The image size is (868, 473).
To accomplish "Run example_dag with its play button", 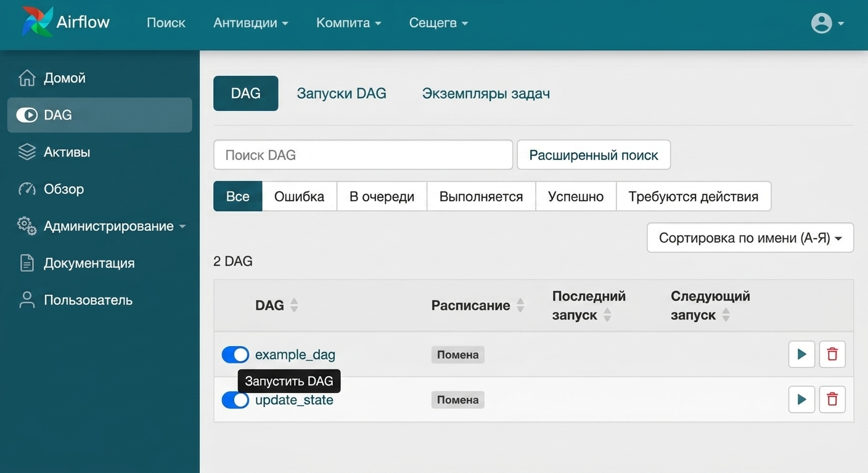I will click(x=801, y=354).
